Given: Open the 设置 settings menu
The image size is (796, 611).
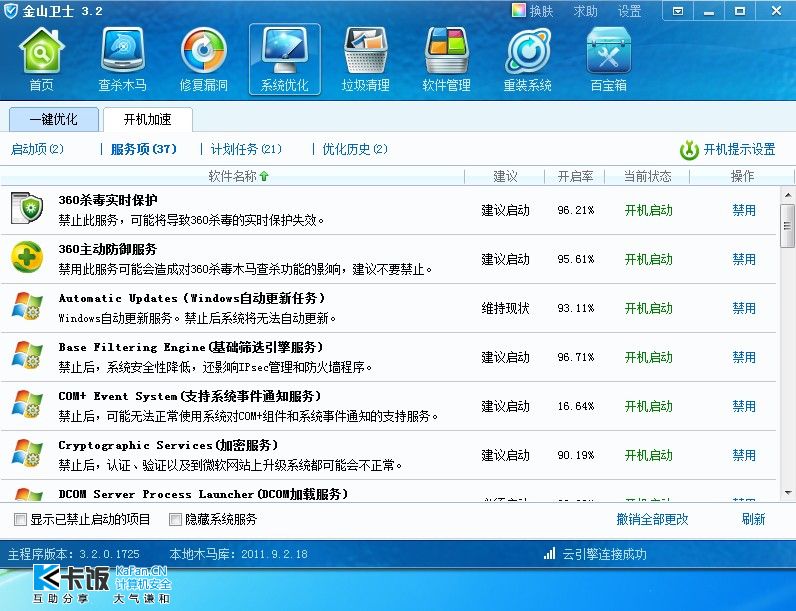Looking at the screenshot, I should [x=629, y=11].
